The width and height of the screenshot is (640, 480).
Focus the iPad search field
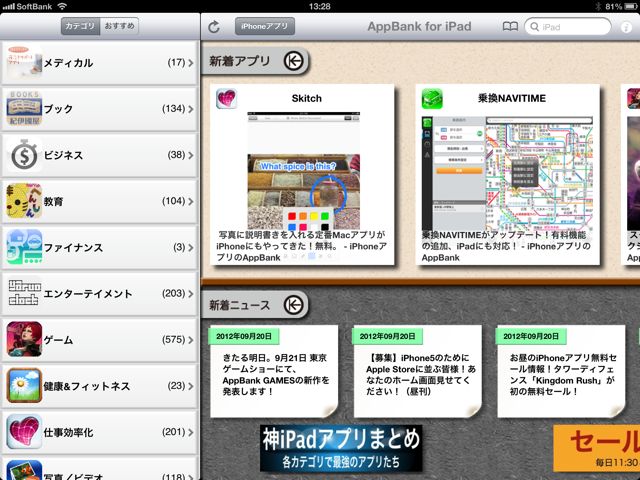[x=568, y=27]
